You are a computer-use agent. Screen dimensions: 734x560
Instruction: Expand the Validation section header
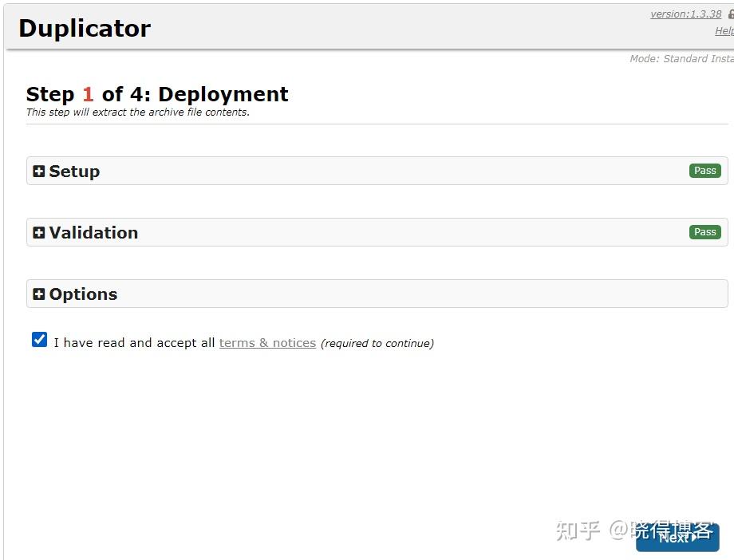pyautogui.click(x=377, y=232)
